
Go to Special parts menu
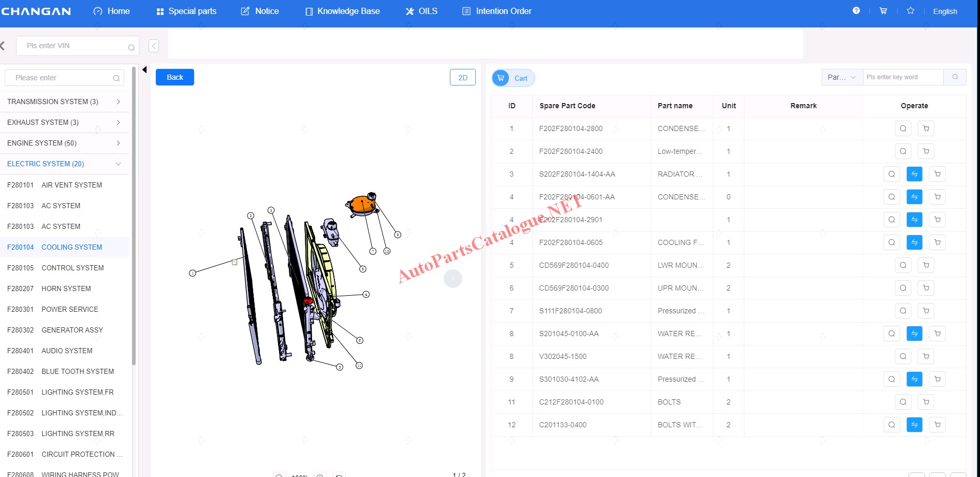pos(186,11)
